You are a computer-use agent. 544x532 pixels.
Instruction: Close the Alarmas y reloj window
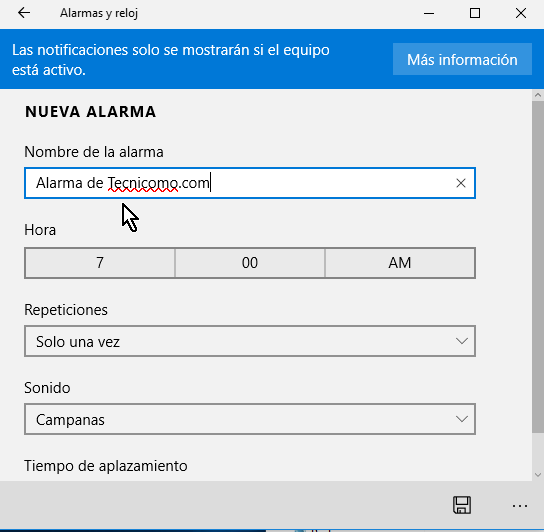pyautogui.click(x=521, y=14)
